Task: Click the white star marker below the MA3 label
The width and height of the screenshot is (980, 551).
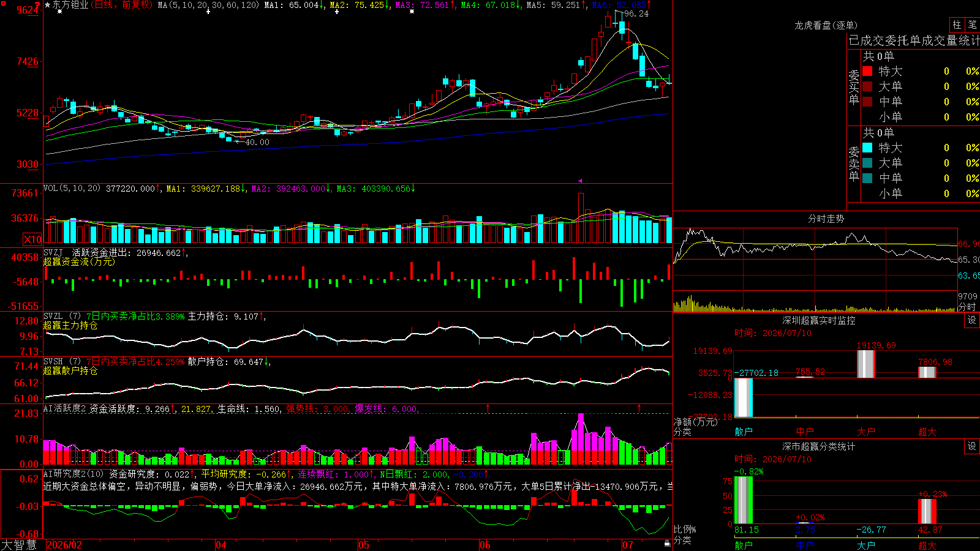Action: point(412,12)
